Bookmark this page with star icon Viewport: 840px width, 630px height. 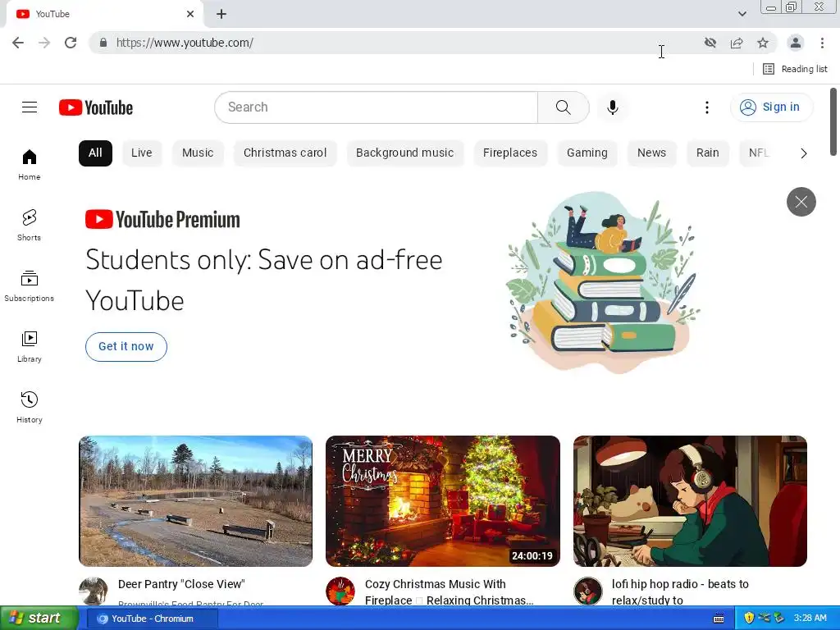coord(763,43)
